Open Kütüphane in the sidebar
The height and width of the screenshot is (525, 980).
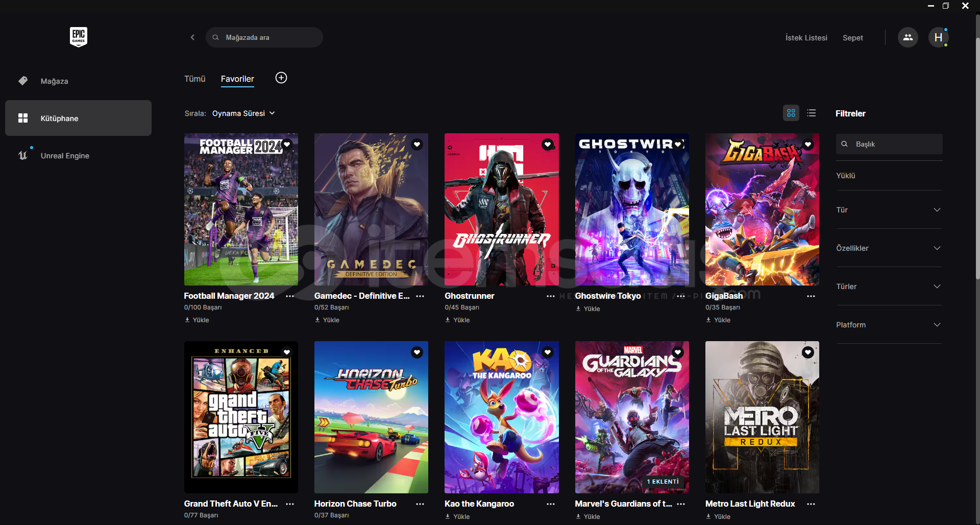(x=78, y=118)
